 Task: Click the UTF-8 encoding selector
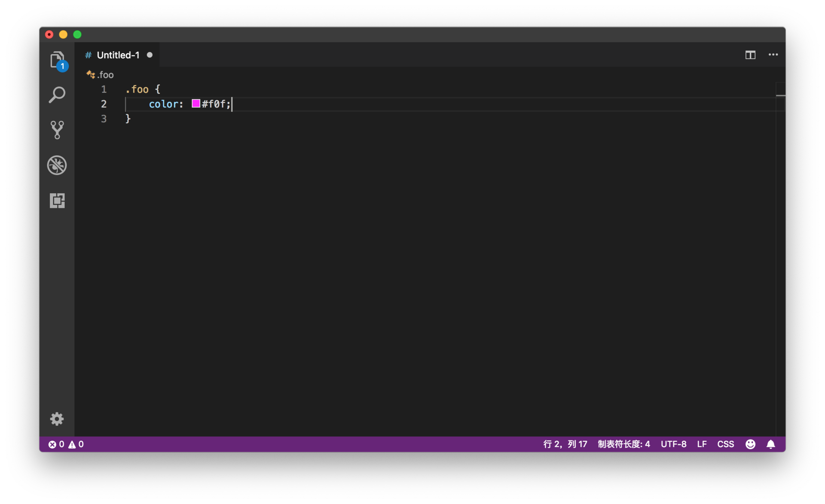(x=673, y=444)
